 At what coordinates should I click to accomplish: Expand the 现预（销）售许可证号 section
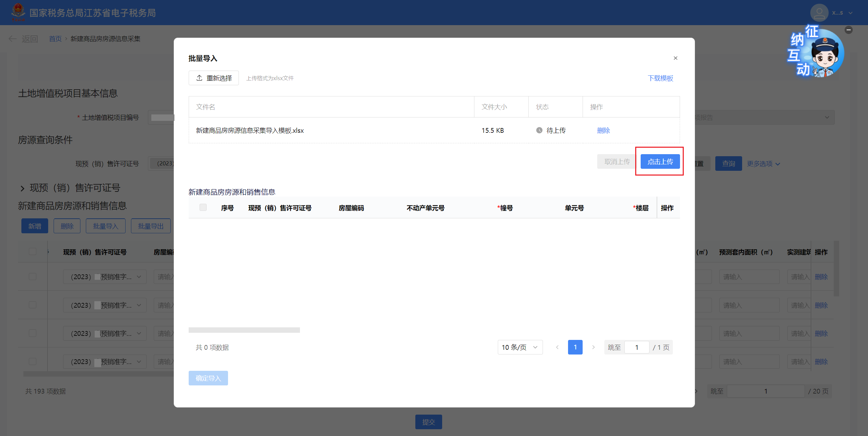[22, 188]
